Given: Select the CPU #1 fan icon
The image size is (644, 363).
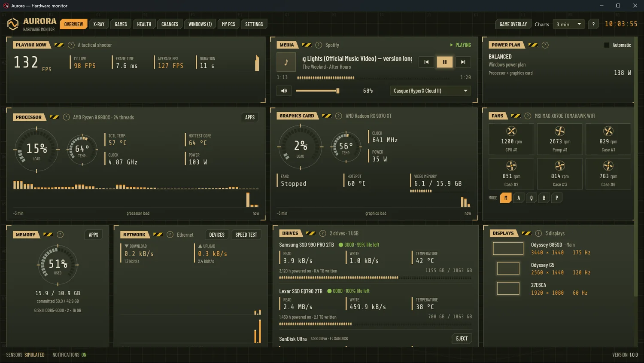Looking at the screenshot, I should click(x=511, y=131).
